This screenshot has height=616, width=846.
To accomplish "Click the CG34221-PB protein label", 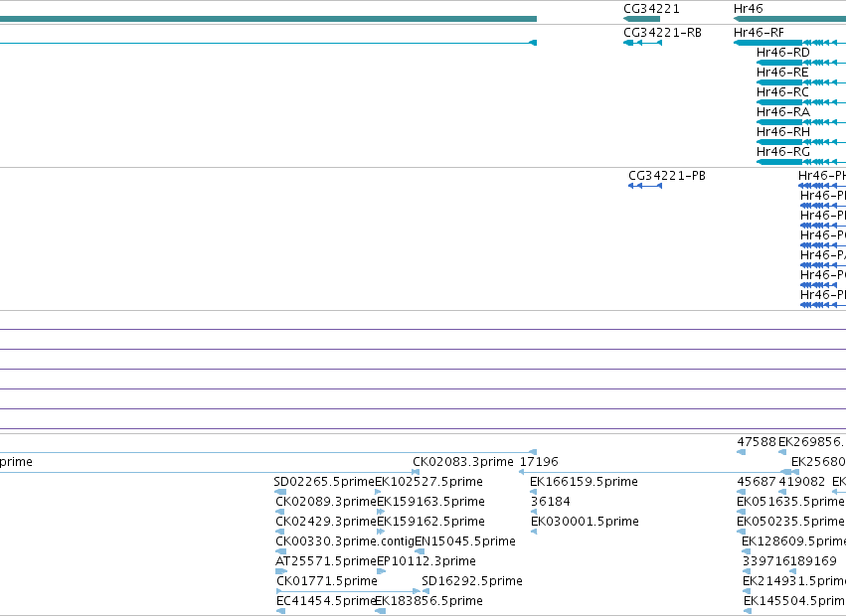I will tap(667, 176).
